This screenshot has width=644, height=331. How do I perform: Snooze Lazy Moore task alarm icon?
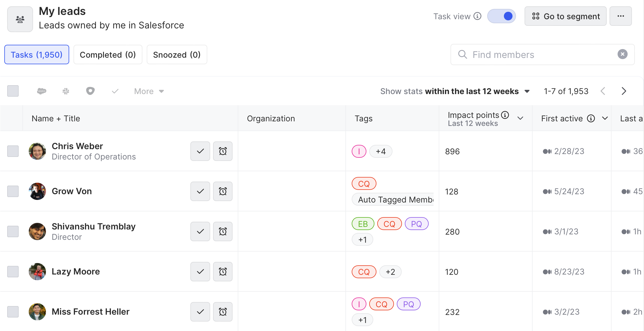tap(223, 272)
